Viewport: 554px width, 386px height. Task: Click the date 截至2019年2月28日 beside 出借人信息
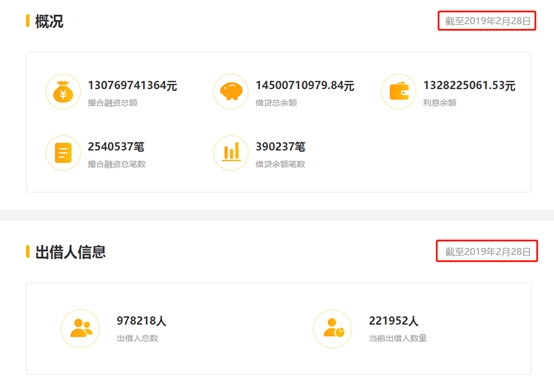pos(488,251)
